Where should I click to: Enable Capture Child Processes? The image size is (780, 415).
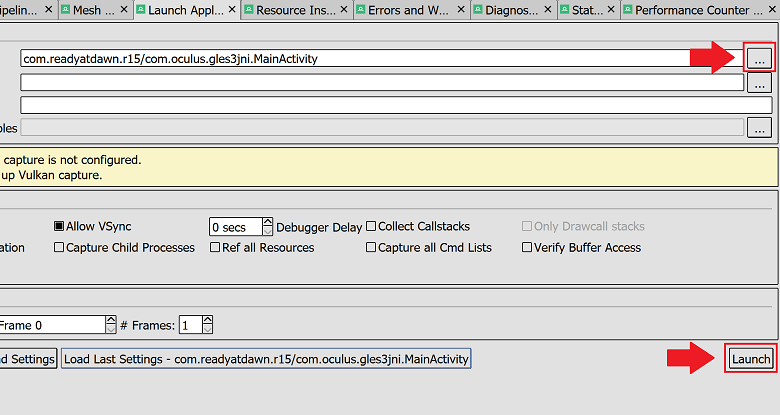coord(59,248)
